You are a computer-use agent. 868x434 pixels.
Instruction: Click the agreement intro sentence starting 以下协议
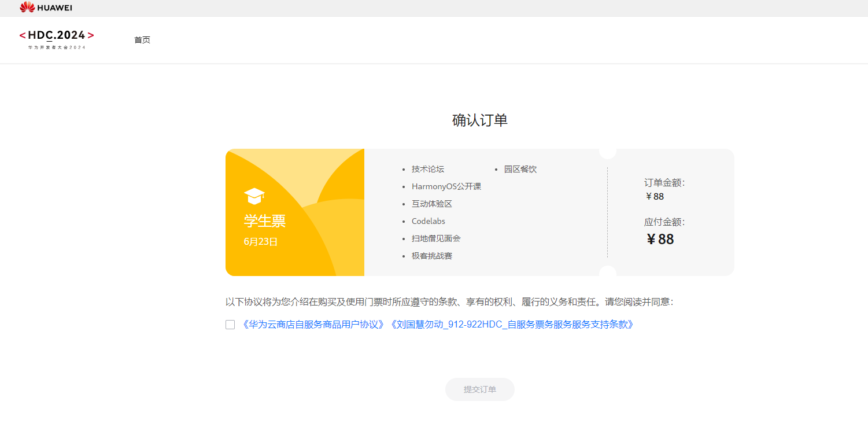coord(449,302)
